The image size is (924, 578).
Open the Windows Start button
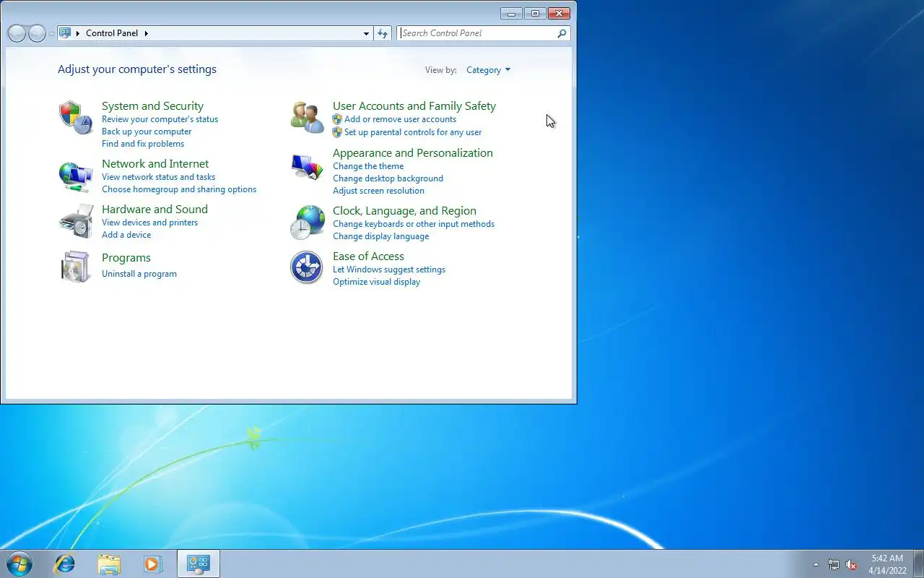[19, 564]
